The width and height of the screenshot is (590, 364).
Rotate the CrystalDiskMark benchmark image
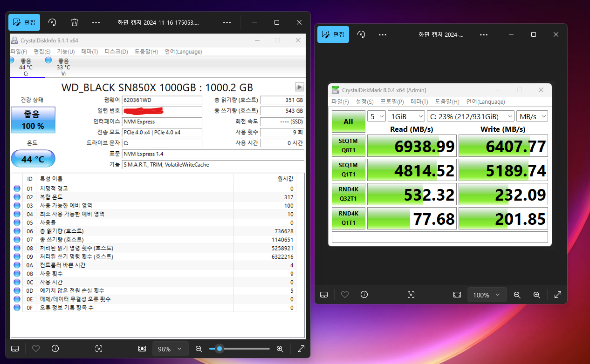click(x=361, y=34)
